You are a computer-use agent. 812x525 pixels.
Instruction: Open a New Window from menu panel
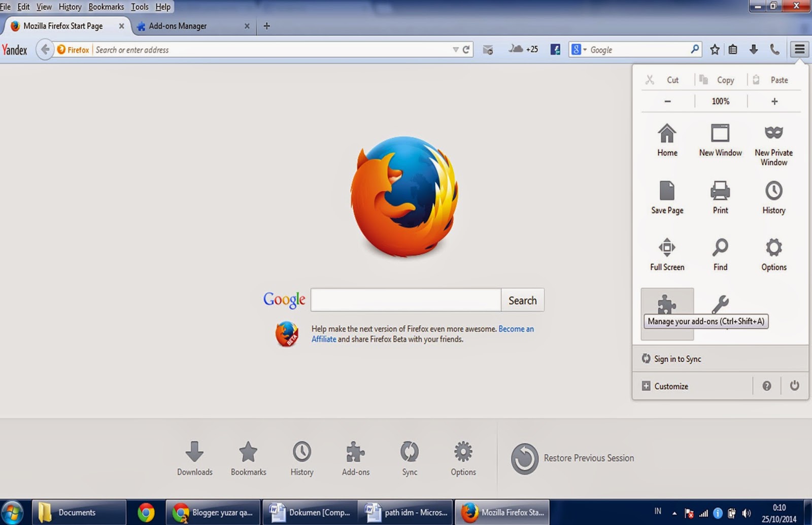click(x=720, y=140)
